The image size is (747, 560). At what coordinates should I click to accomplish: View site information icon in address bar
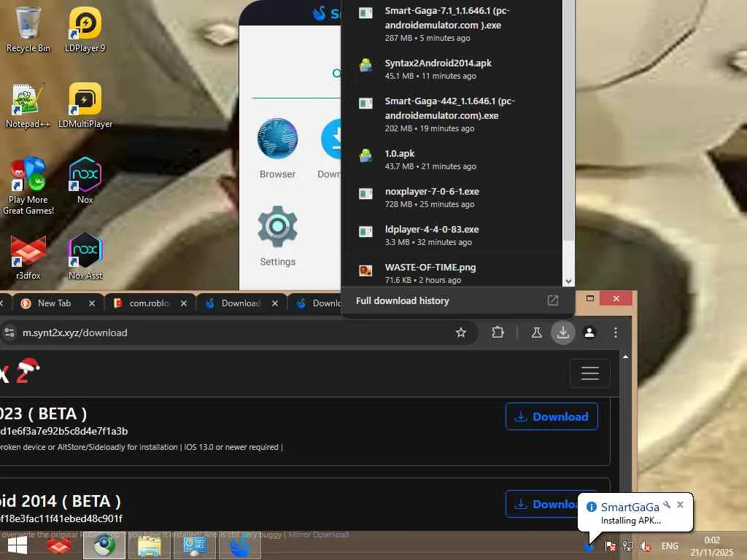9,332
